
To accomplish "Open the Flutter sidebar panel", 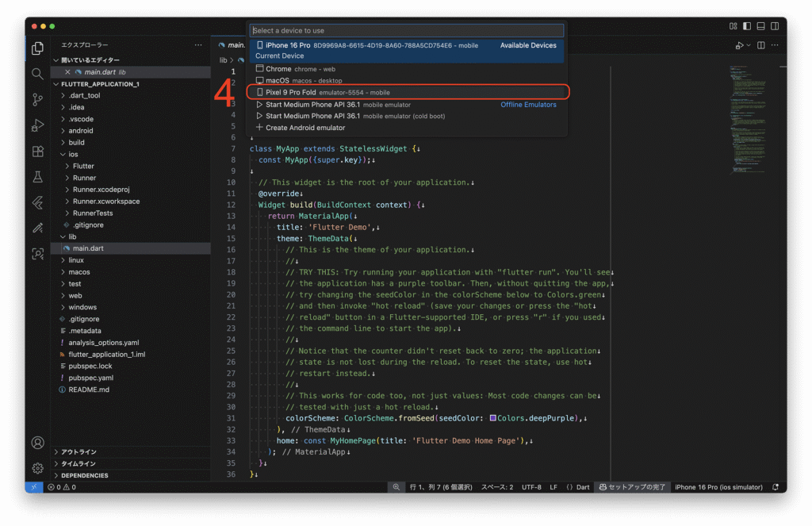I will pos(37,202).
